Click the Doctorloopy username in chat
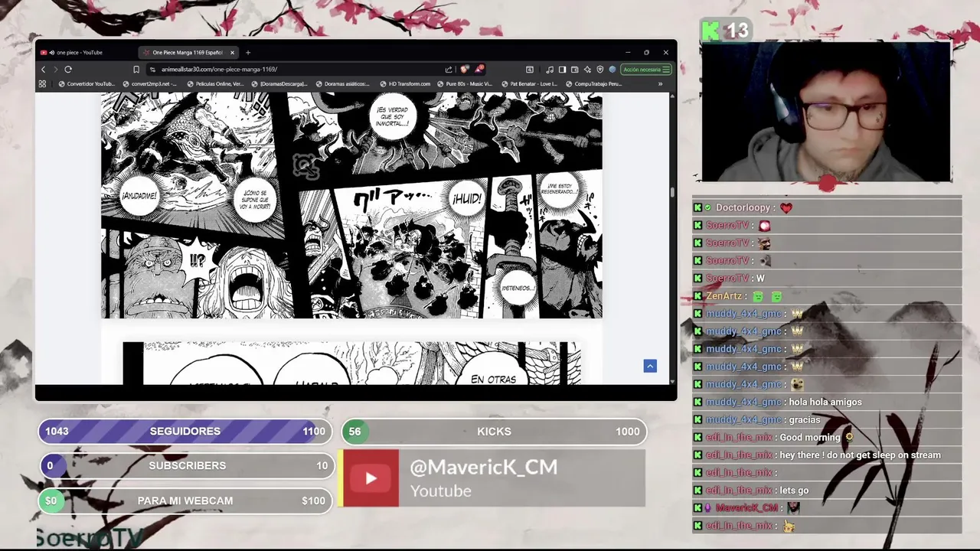Viewport: 980px width, 551px height. (x=743, y=207)
